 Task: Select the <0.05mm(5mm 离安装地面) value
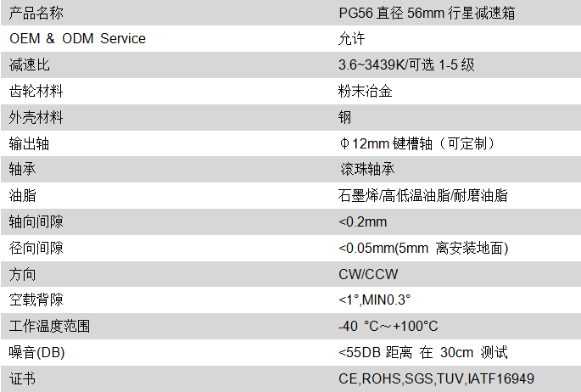(422, 249)
